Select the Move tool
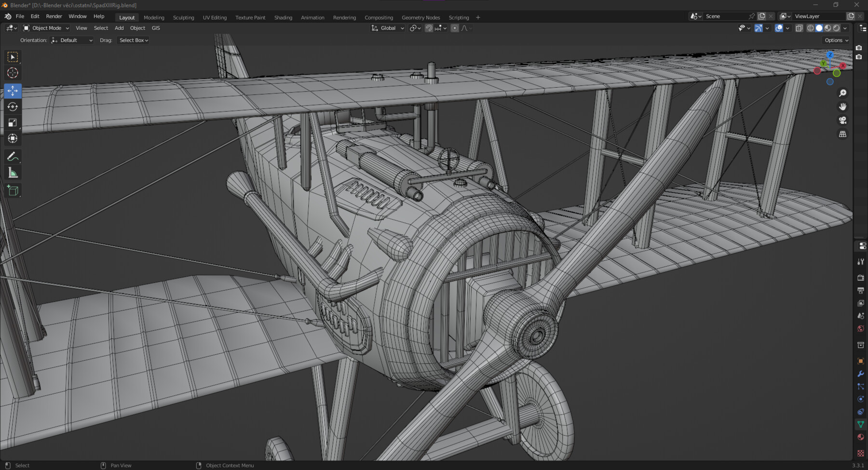This screenshot has width=868, height=470. pos(13,91)
